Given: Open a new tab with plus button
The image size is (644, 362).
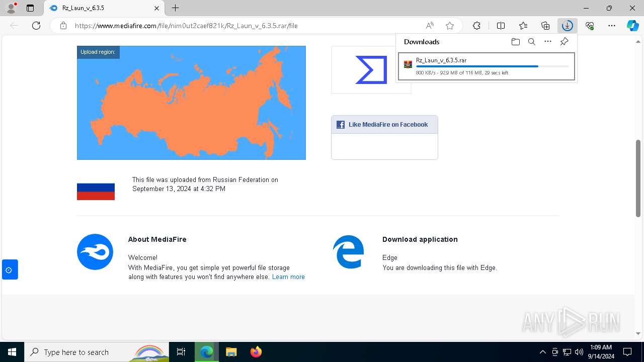Looking at the screenshot, I should coord(175,8).
